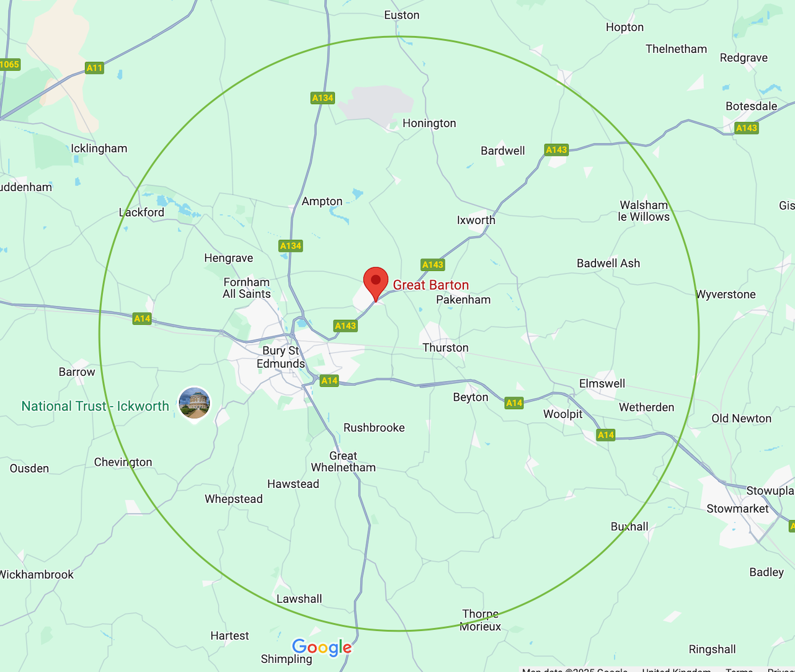Click the A134 shield near Fornham All Saints
This screenshot has height=672, width=795.
tap(290, 246)
